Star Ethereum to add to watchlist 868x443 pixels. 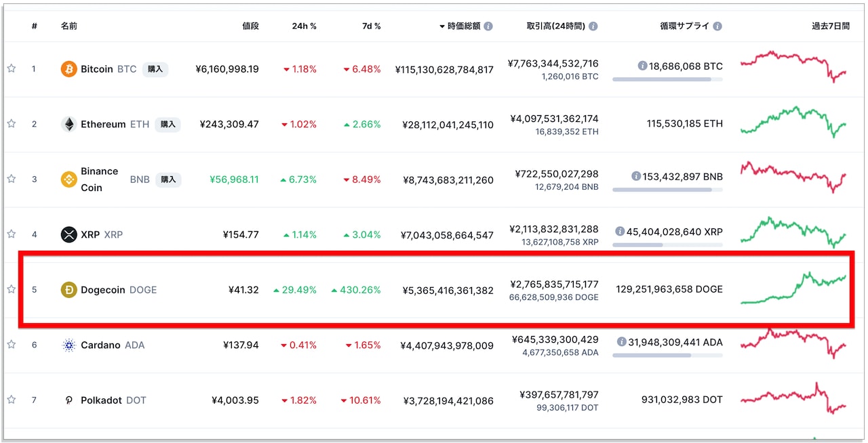point(12,124)
